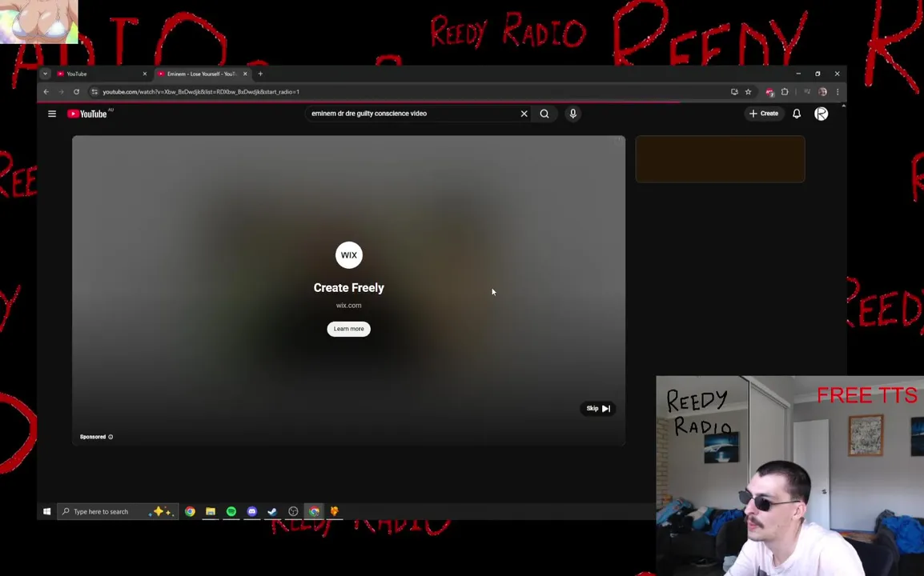
Task: Go to the YouTube home logo
Action: click(x=87, y=114)
